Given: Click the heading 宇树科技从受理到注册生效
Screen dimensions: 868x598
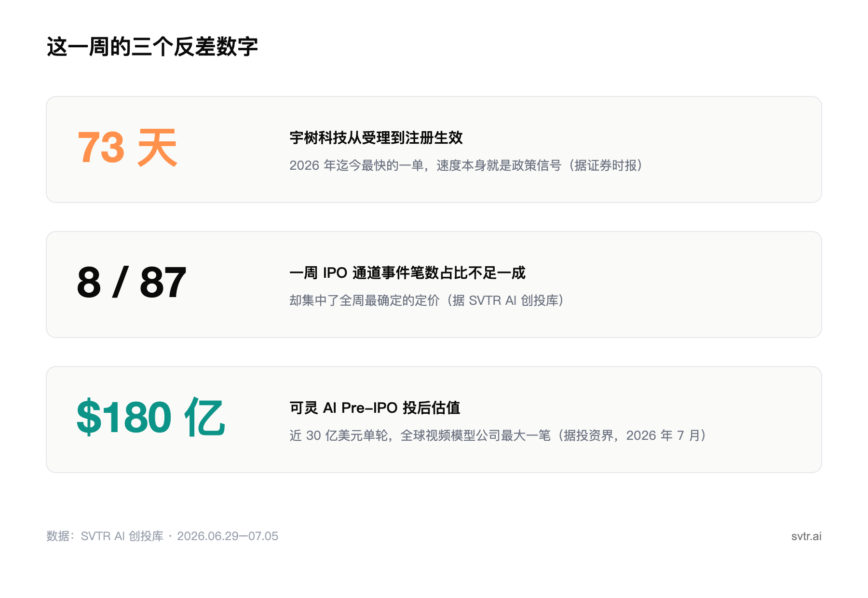Looking at the screenshot, I should 376,138.
